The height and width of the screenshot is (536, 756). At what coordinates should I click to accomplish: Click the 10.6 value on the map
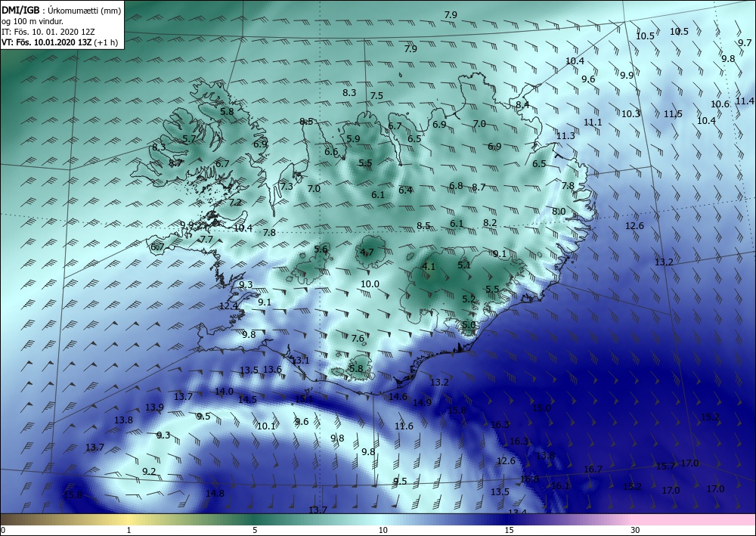click(x=720, y=104)
